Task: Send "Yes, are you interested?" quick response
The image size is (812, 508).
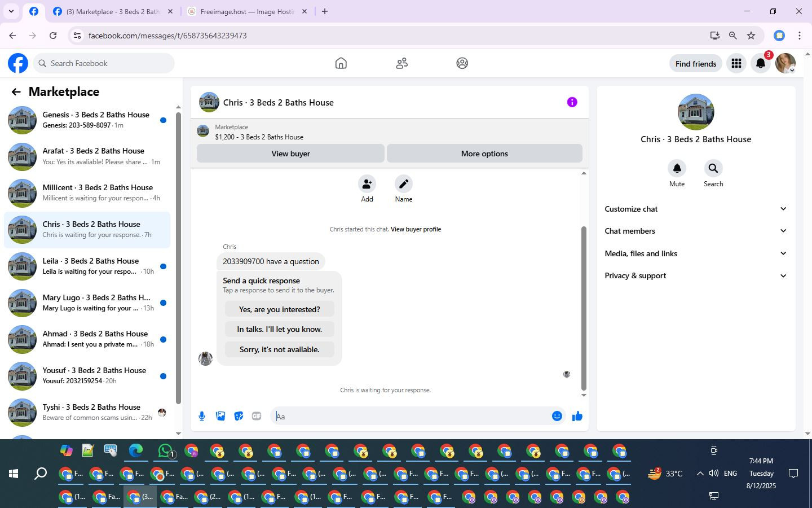Action: click(x=280, y=309)
